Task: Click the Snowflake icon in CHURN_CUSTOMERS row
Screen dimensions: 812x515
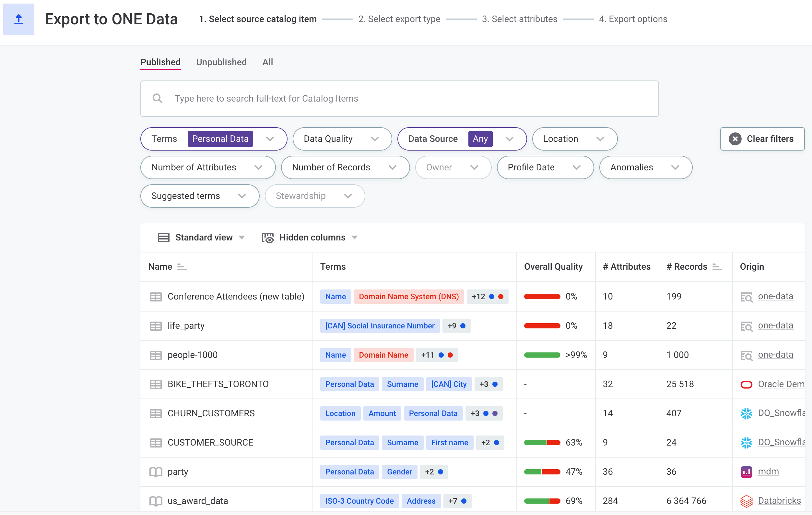Action: tap(746, 413)
